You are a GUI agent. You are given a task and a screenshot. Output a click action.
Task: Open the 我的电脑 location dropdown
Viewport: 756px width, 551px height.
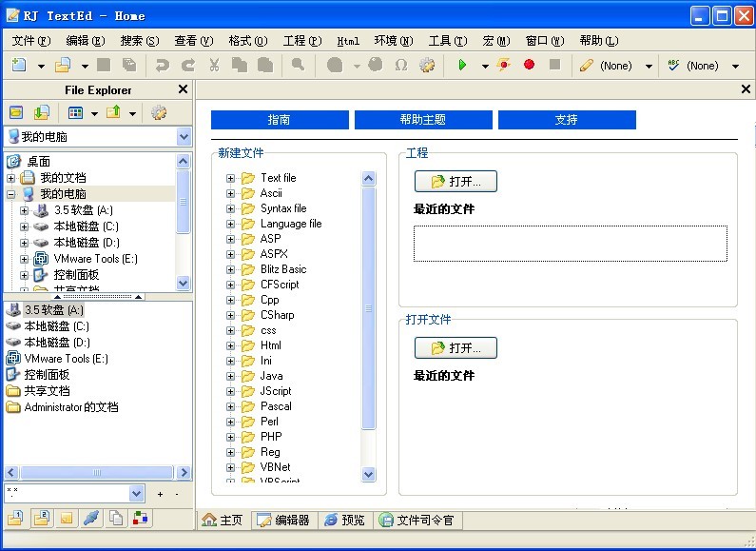coord(184,137)
